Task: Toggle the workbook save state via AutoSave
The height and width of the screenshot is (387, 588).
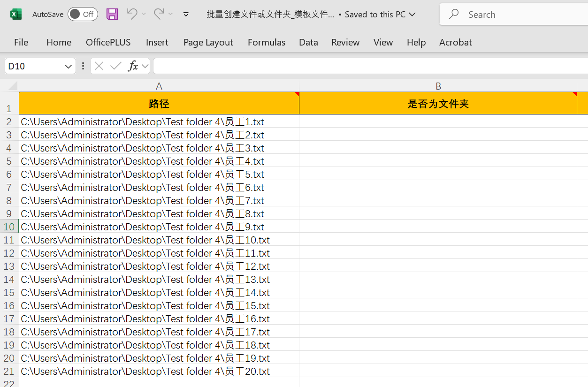Action: 83,14
